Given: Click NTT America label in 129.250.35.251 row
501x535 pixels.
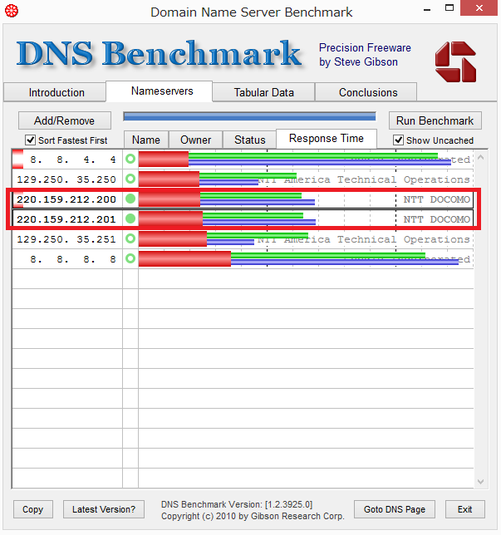Looking at the screenshot, I should click(364, 239).
